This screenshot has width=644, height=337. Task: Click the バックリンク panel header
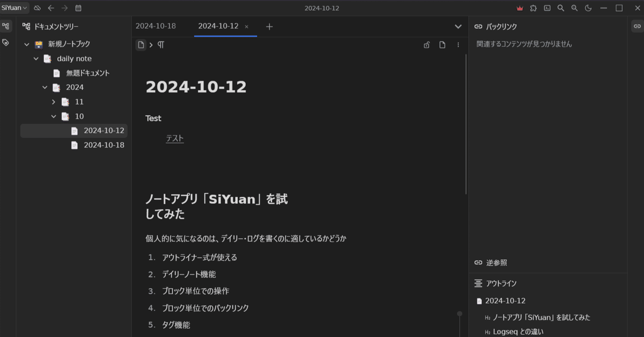(x=501, y=26)
